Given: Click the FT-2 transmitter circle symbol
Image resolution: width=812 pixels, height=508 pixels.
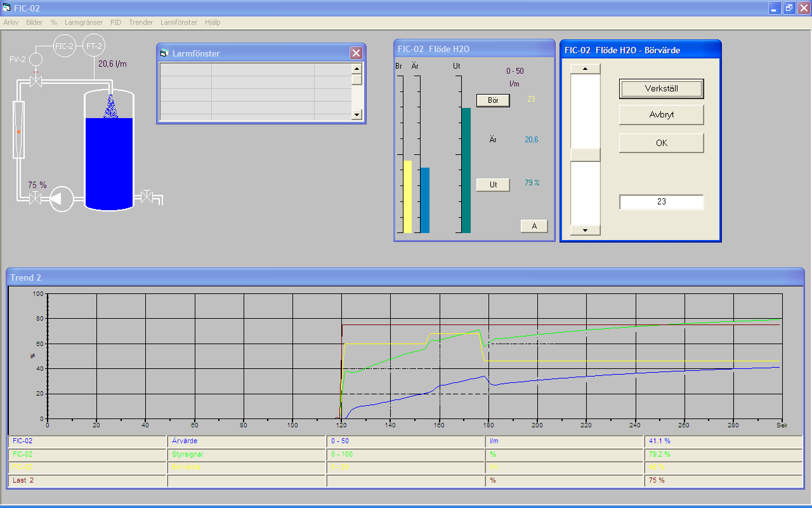Looking at the screenshot, I should click(x=94, y=46).
